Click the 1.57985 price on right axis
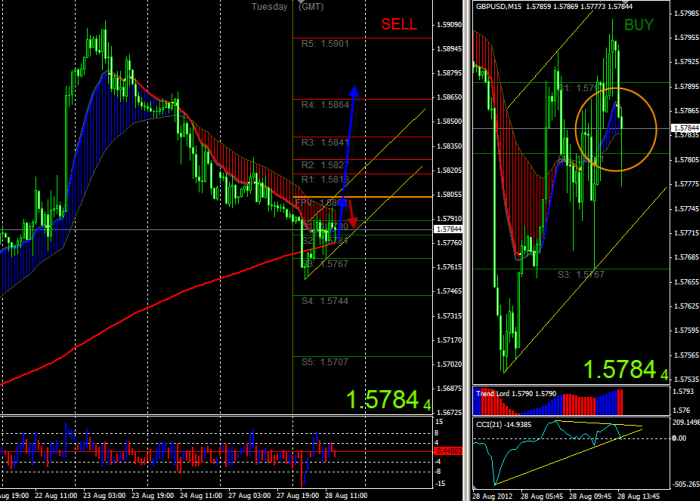 pos(686,13)
